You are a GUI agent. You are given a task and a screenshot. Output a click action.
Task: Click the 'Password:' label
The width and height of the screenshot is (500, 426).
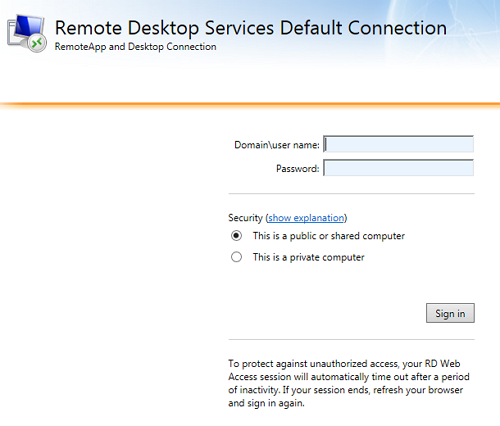pos(297,169)
